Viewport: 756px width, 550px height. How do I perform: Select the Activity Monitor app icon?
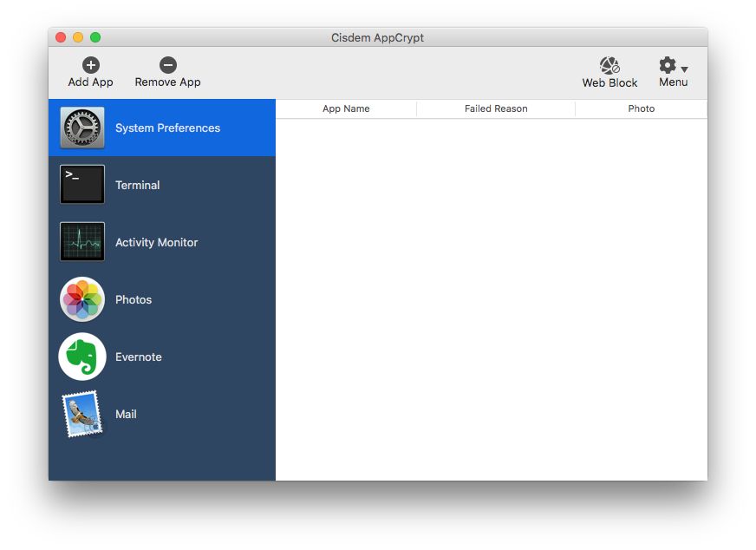(x=82, y=241)
